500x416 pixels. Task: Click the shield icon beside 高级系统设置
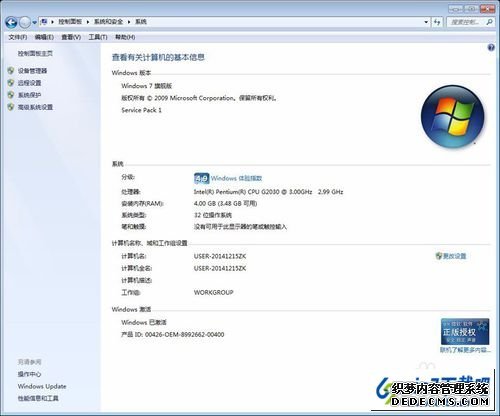(x=11, y=107)
